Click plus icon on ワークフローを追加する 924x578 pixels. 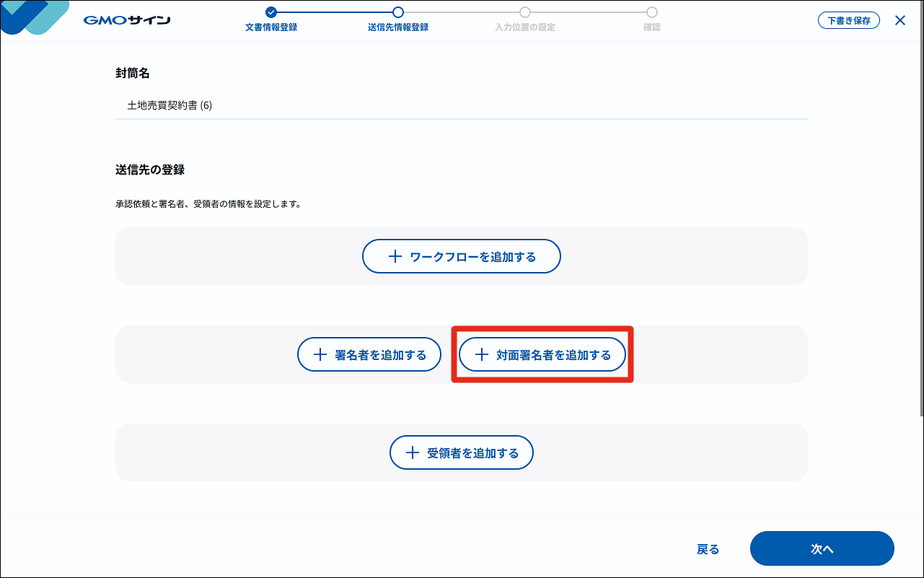click(395, 256)
